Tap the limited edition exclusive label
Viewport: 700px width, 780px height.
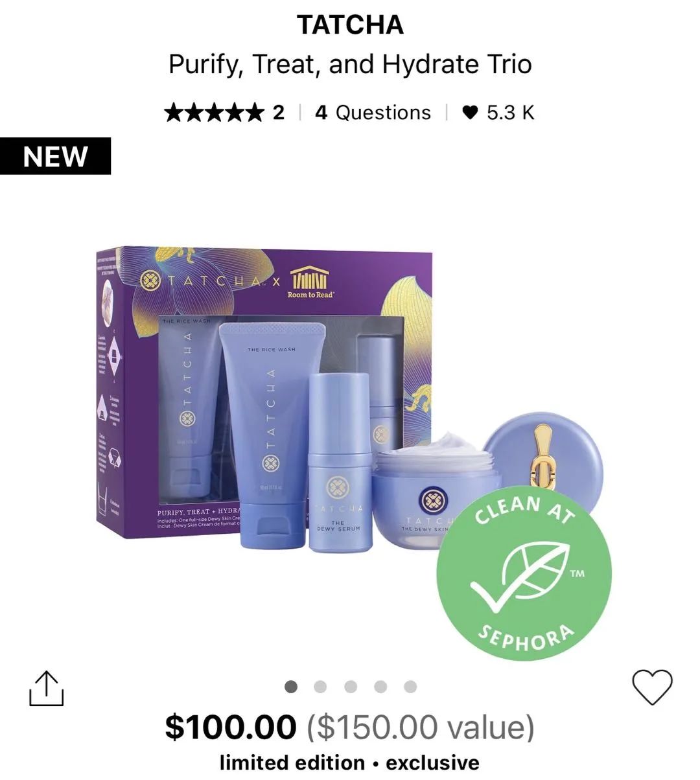pos(350,763)
